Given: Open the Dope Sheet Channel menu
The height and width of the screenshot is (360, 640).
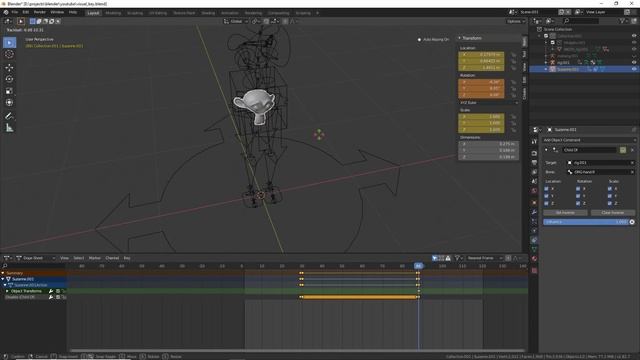Looking at the screenshot, I should coord(112,258).
